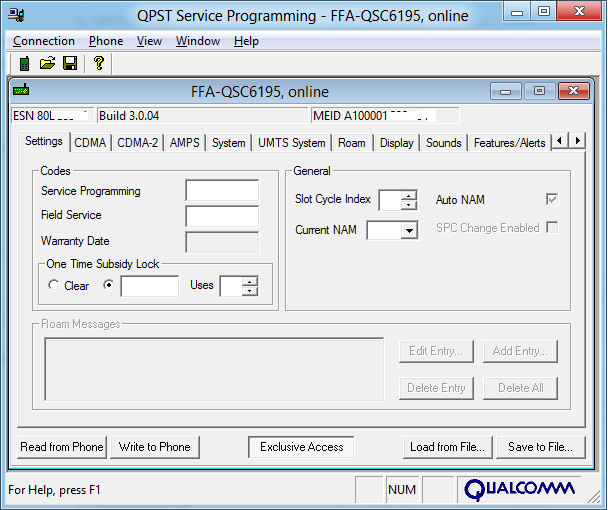Viewport: 608px width, 510px height.
Task: Switch to the Settings tab
Action: [44, 141]
